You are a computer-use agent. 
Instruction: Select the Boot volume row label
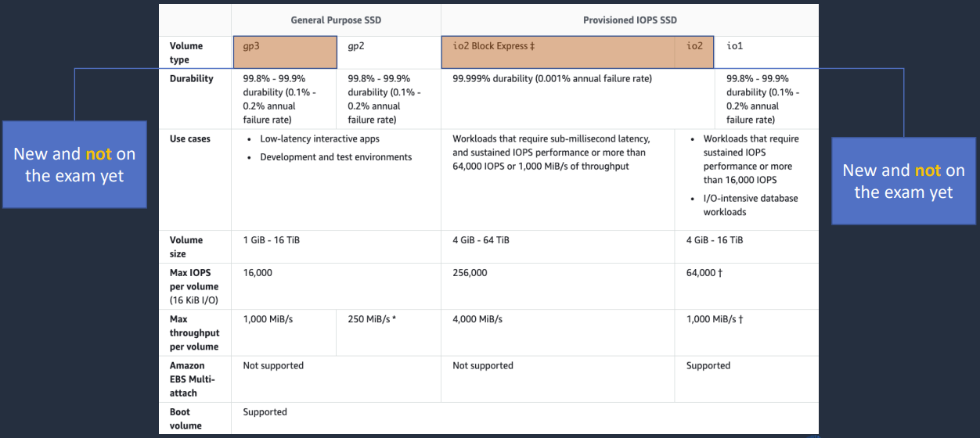click(x=186, y=418)
